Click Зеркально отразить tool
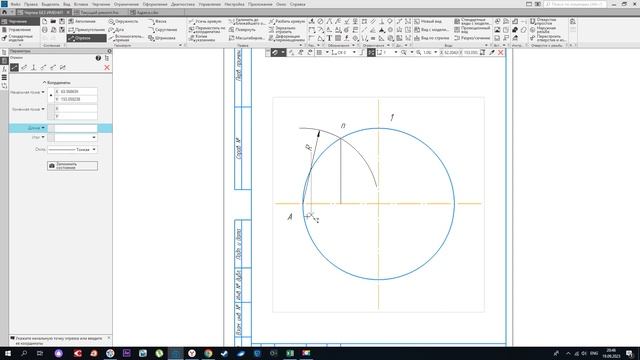Image resolution: width=640 pixels, height=360 pixels. [x=282, y=29]
